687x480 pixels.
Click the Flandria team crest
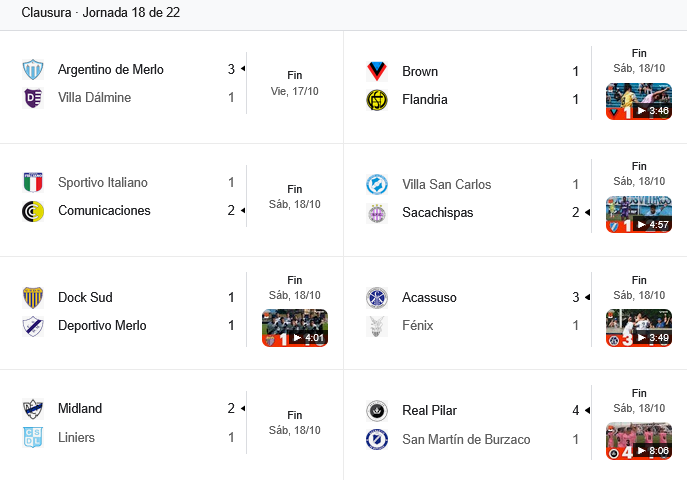click(377, 100)
